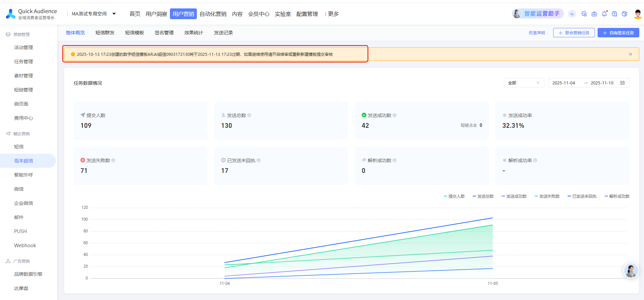Viewport: 644px width, 300px height.
Task: Click the info icon beside 解析成功率
Action: (535, 160)
